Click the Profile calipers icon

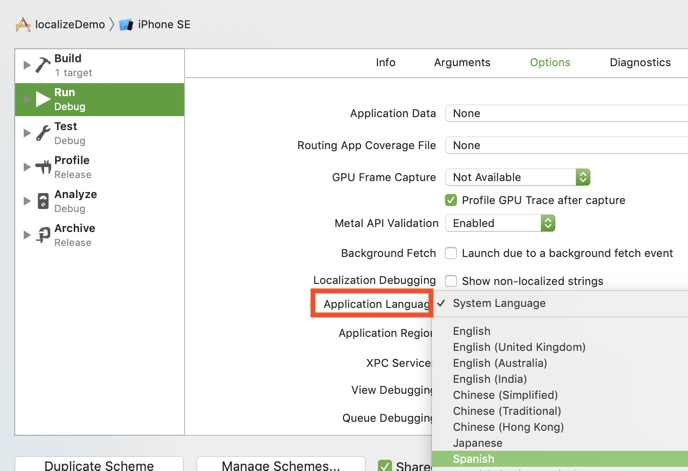43,167
